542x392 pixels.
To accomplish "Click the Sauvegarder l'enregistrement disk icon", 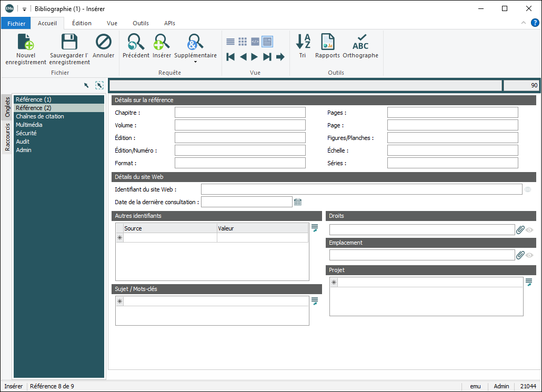I will coord(69,42).
